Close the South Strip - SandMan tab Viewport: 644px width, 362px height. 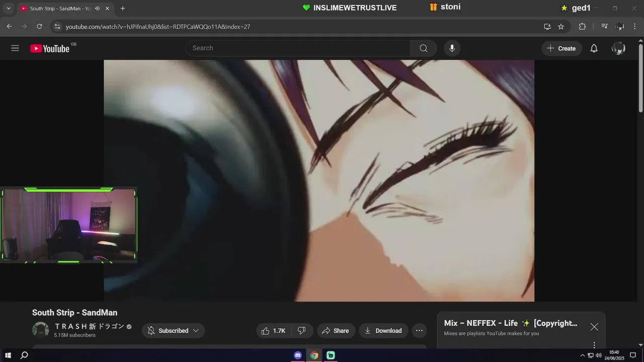(x=107, y=9)
